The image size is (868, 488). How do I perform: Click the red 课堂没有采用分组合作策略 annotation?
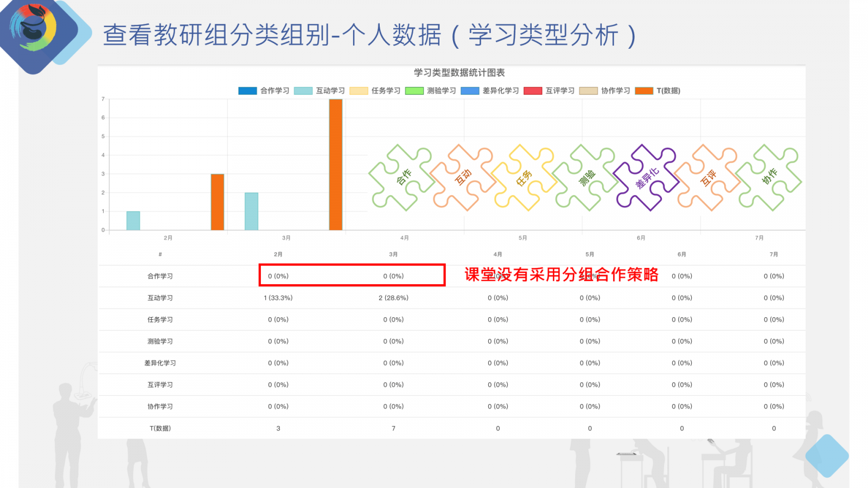pos(561,275)
